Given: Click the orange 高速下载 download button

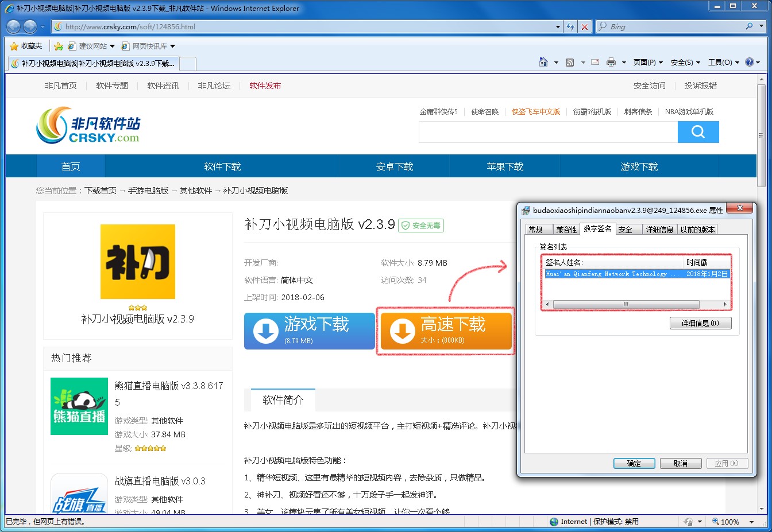Looking at the screenshot, I should (446, 331).
